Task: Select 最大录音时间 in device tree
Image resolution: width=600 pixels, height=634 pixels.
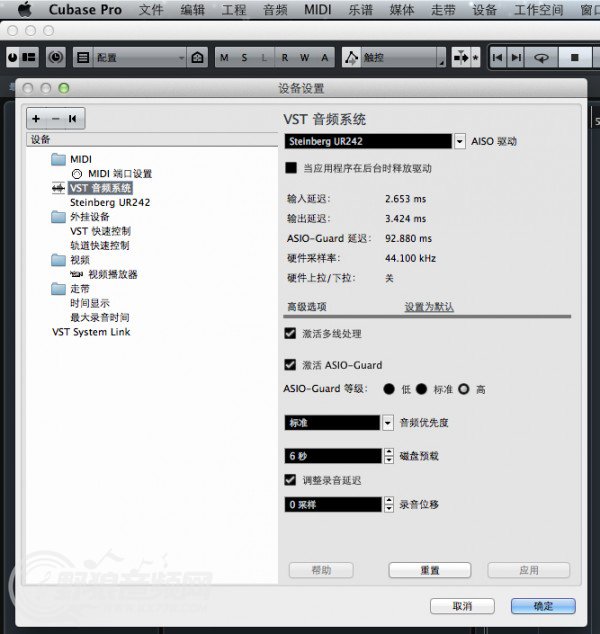Action: (x=99, y=317)
